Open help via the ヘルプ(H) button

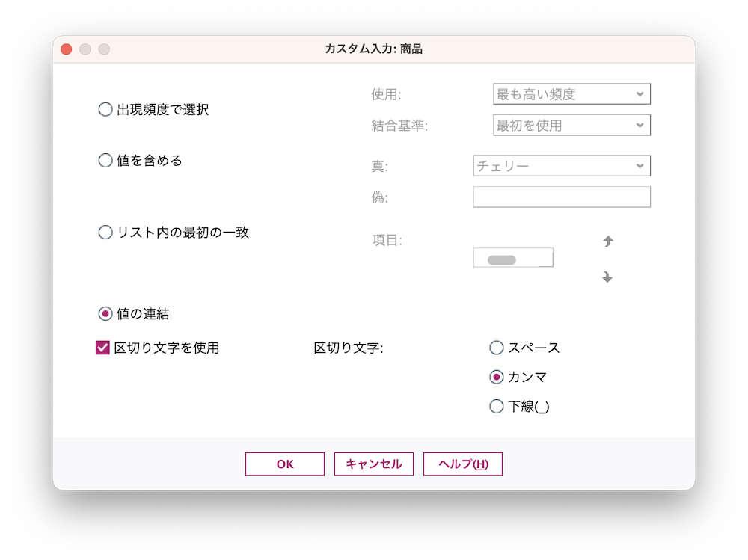coord(462,464)
